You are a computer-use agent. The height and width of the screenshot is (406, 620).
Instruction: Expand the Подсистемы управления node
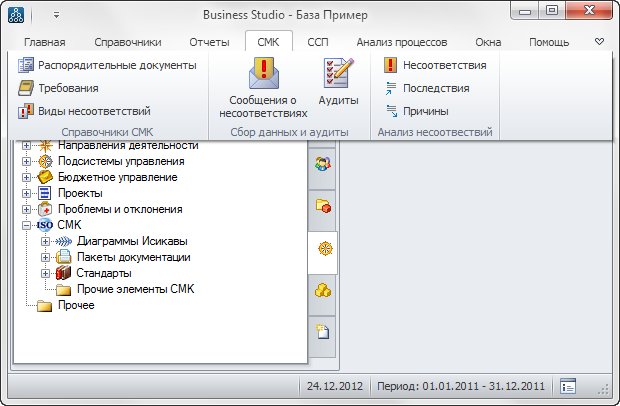[26, 161]
